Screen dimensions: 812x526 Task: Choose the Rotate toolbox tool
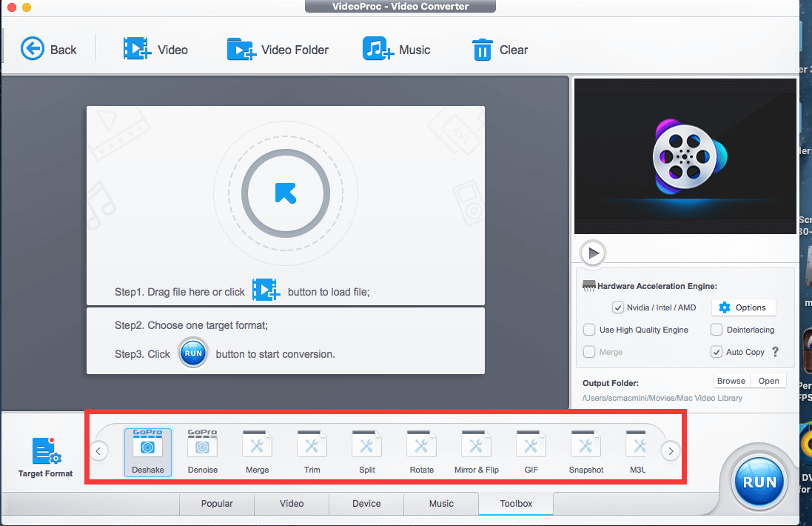coord(421,451)
